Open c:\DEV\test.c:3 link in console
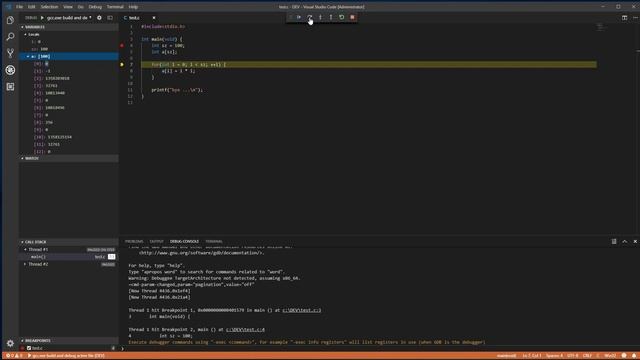 (301, 310)
